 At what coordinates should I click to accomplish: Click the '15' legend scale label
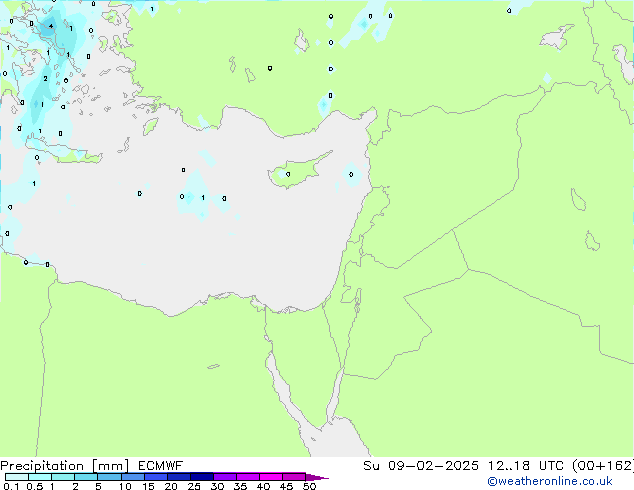(148, 486)
